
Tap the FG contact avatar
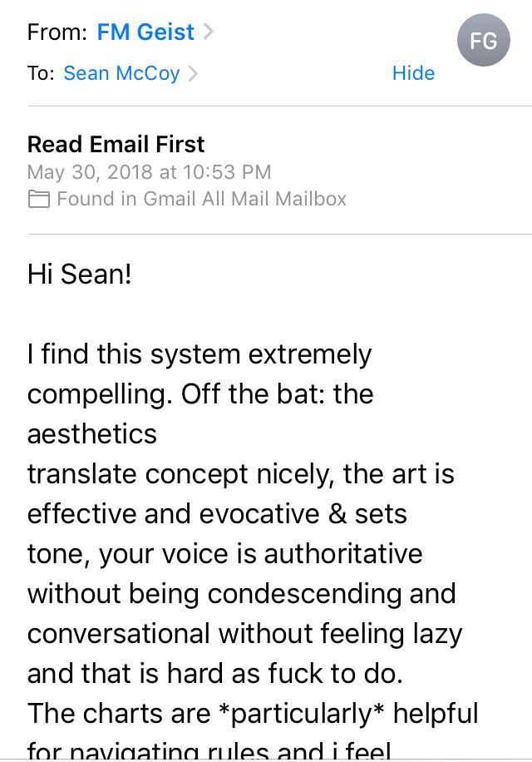(x=484, y=40)
